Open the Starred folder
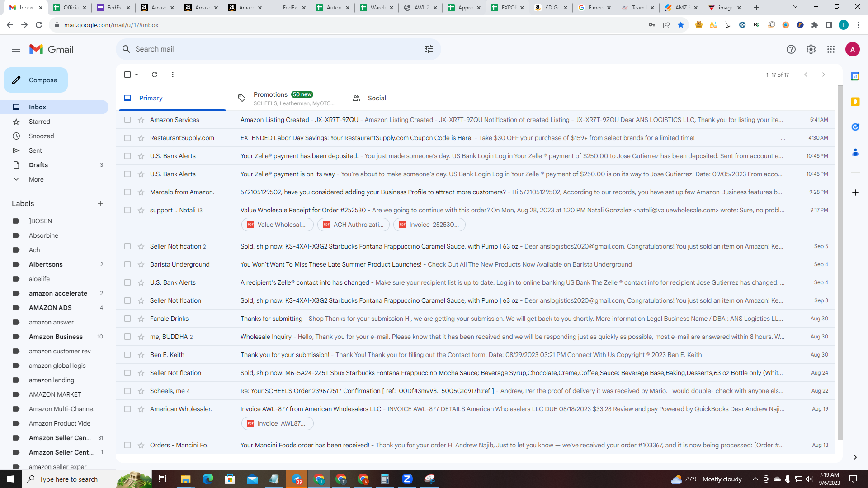 coord(39,122)
